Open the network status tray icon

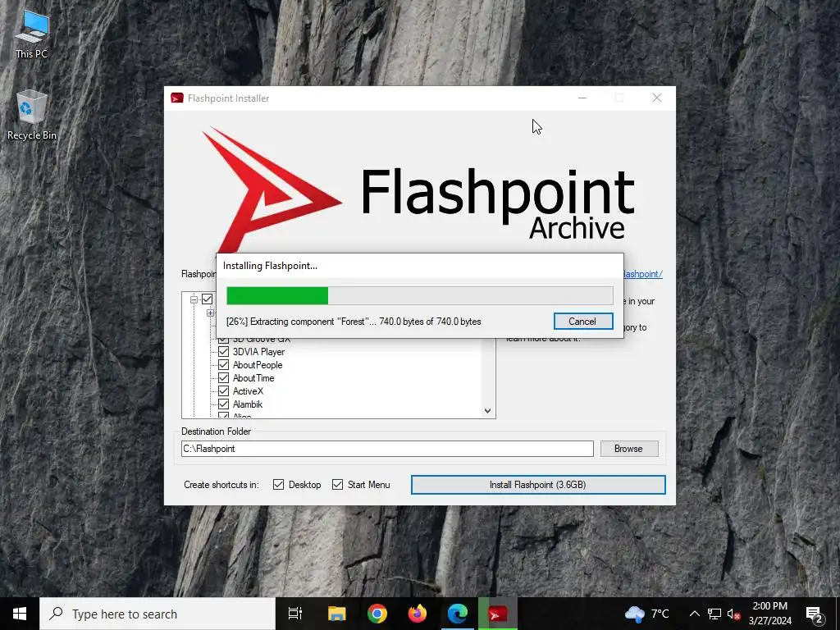pos(714,614)
